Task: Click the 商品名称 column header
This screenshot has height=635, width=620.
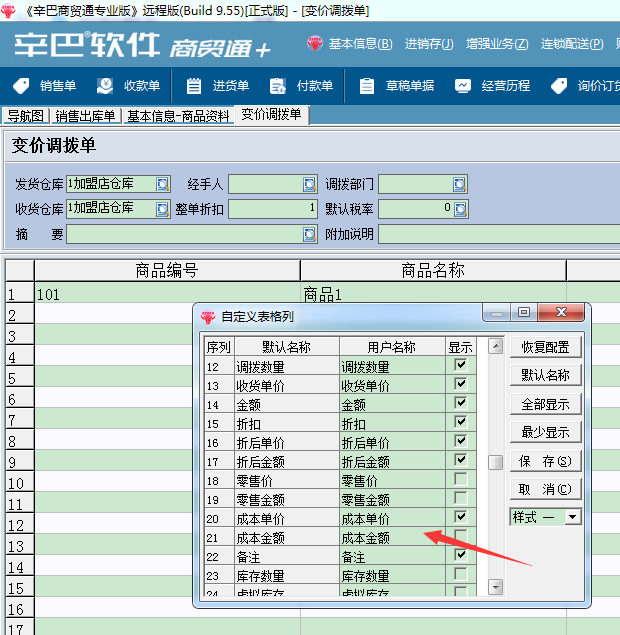Action: [x=433, y=271]
